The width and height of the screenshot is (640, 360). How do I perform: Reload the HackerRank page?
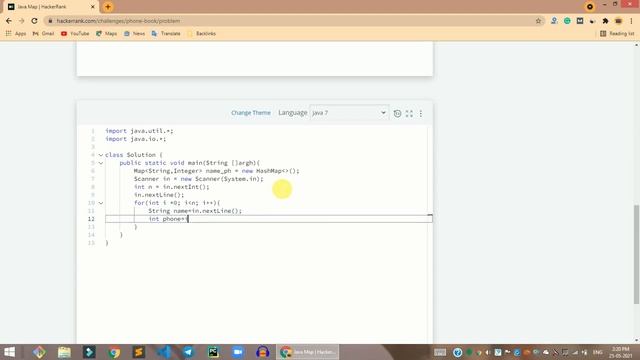click(x=34, y=21)
